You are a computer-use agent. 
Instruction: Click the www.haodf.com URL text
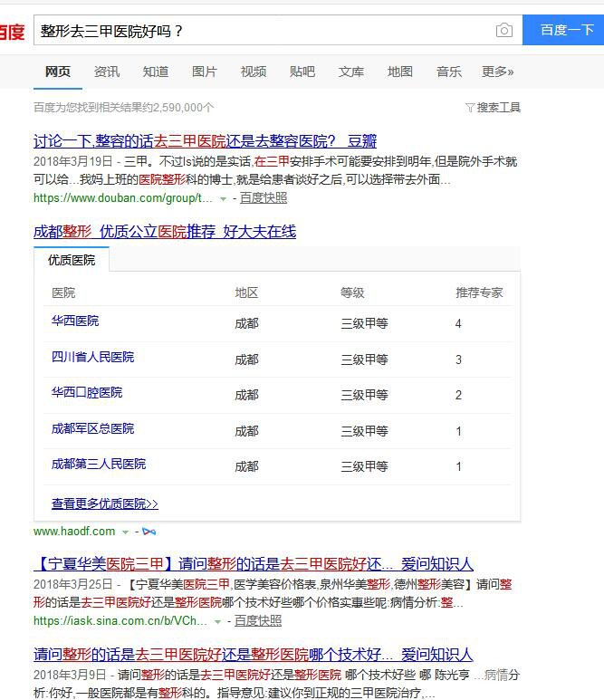pyautogui.click(x=74, y=532)
